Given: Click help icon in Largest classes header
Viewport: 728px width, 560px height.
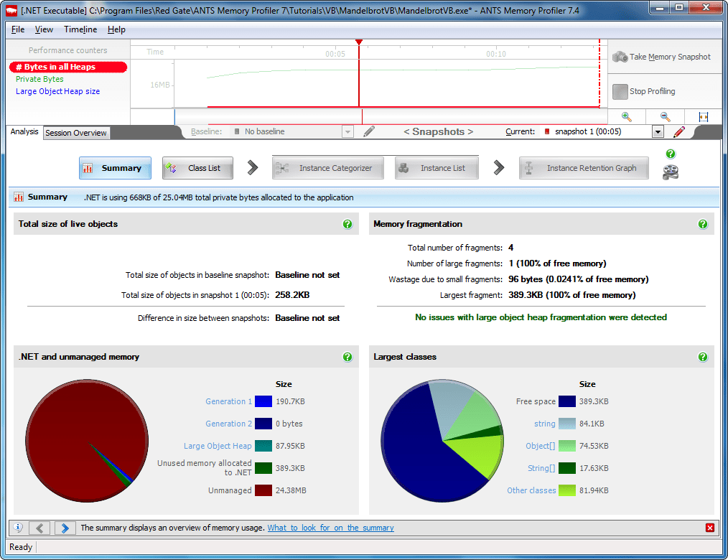Looking at the screenshot, I should pos(702,357).
